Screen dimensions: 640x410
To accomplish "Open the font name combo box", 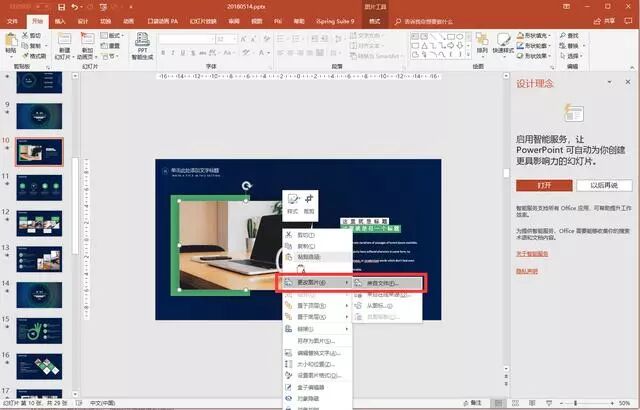I will pos(186,39).
